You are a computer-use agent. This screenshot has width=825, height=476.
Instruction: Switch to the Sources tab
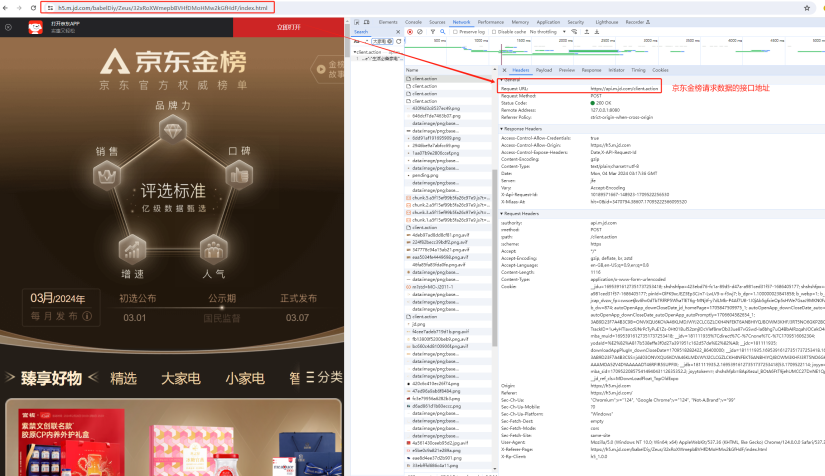(437, 22)
